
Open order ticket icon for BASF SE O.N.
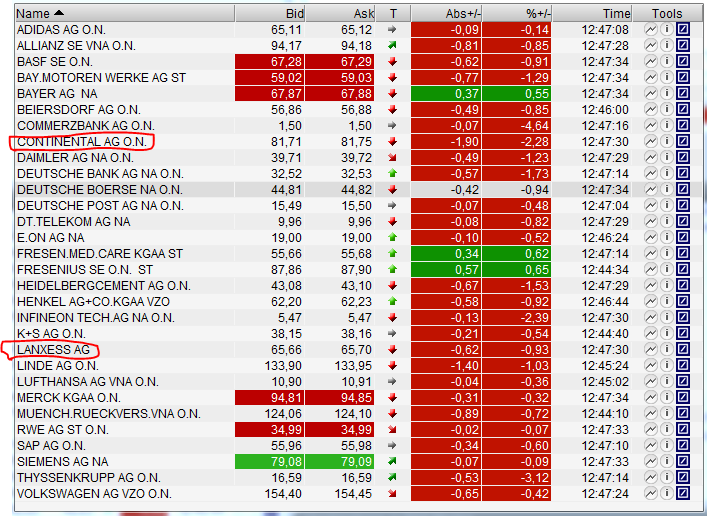click(x=683, y=61)
